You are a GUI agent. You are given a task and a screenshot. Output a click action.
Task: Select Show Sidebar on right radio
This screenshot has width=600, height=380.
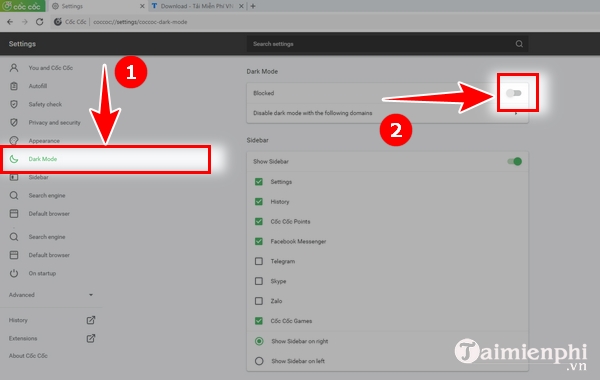click(x=259, y=341)
